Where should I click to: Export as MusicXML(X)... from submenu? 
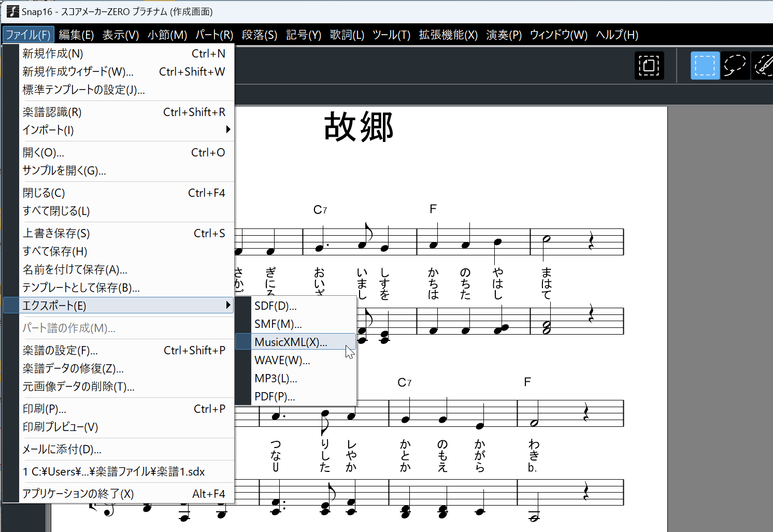coord(296,342)
